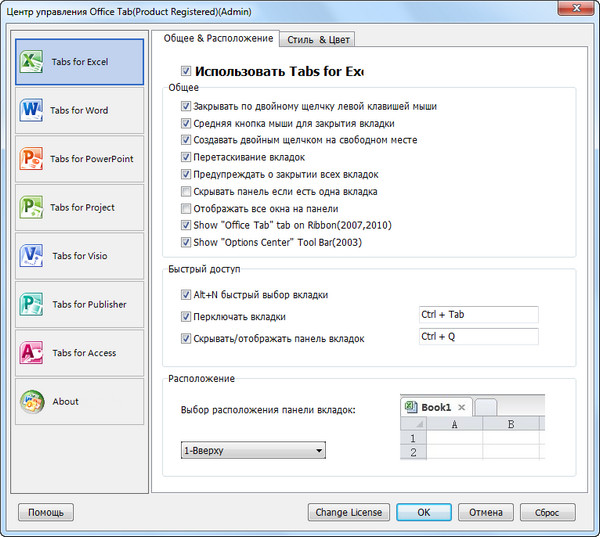Click the About icon in sidebar
The image size is (600, 537).
(31, 401)
